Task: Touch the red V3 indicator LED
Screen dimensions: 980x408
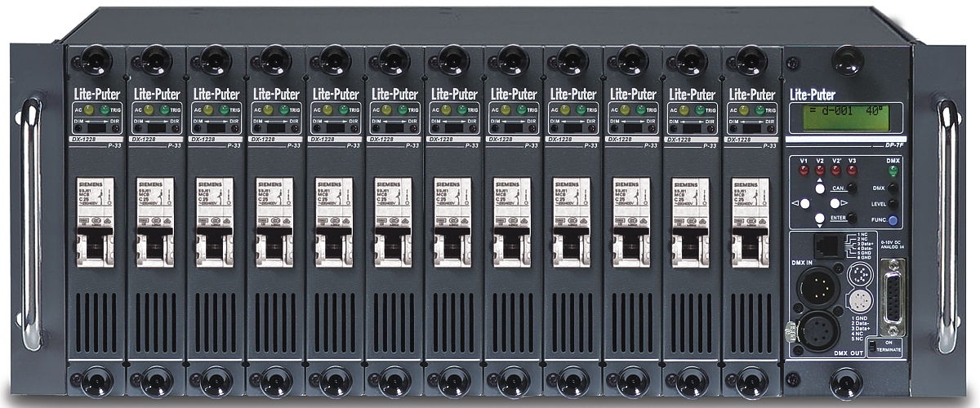Action: pos(852,171)
